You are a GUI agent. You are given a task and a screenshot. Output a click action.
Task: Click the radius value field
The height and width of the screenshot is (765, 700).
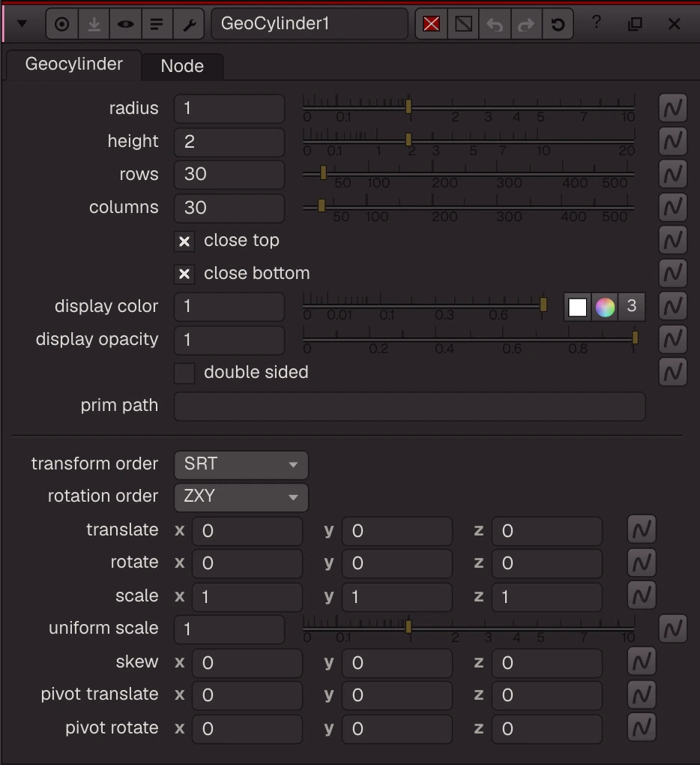[229, 108]
